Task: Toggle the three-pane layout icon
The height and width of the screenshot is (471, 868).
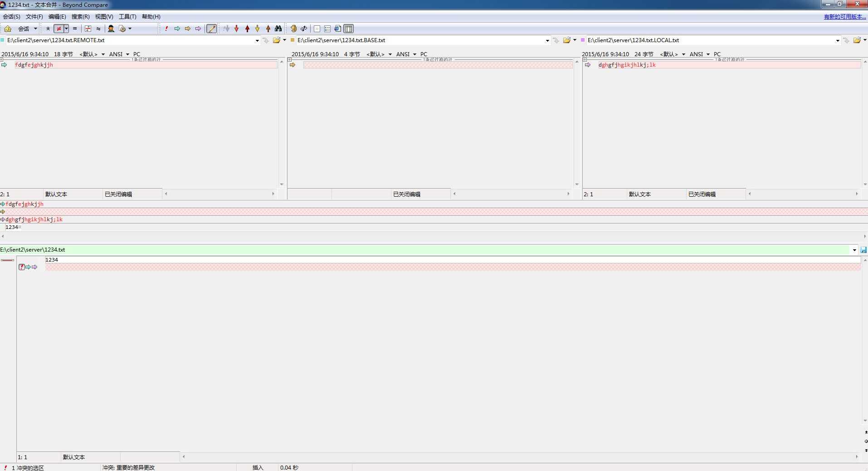Action: pos(348,29)
